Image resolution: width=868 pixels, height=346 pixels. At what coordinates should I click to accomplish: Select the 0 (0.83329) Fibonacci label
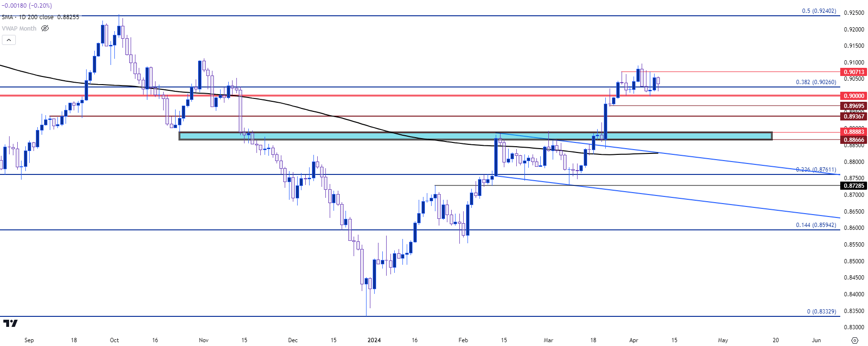[x=822, y=312]
